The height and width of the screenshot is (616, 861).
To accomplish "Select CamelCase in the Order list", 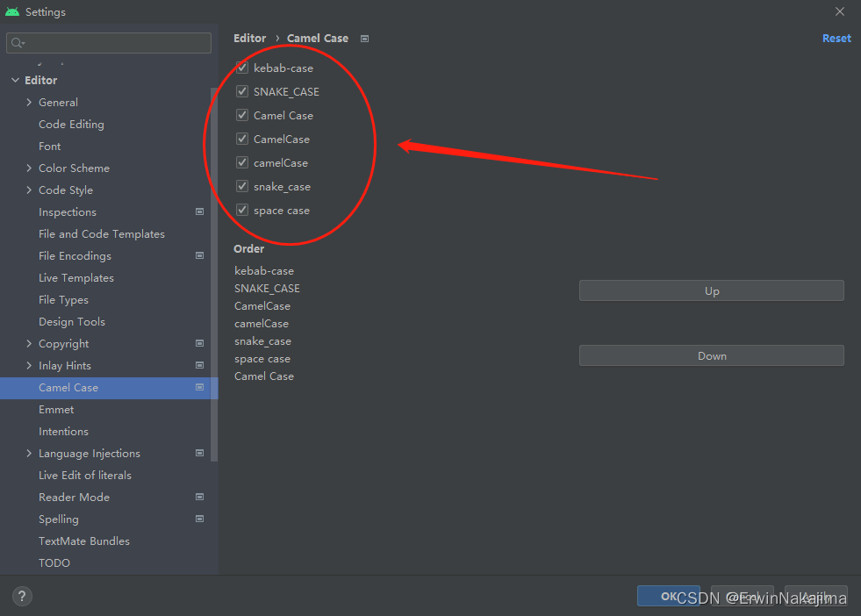I will (x=262, y=305).
